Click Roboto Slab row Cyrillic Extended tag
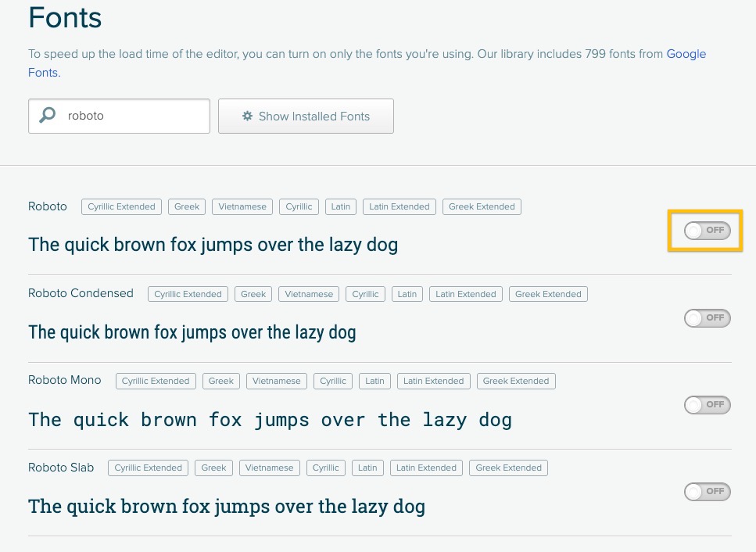756x552 pixels. coord(148,468)
